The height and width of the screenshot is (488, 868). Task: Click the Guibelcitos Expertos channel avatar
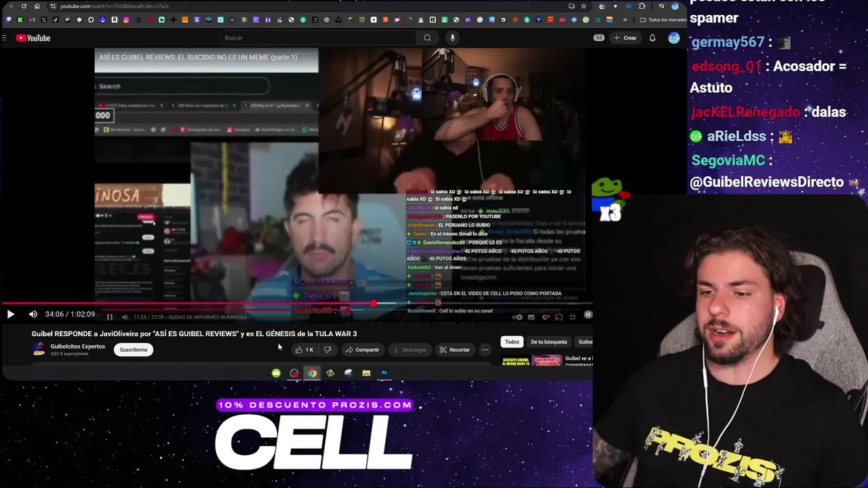pyautogui.click(x=39, y=350)
